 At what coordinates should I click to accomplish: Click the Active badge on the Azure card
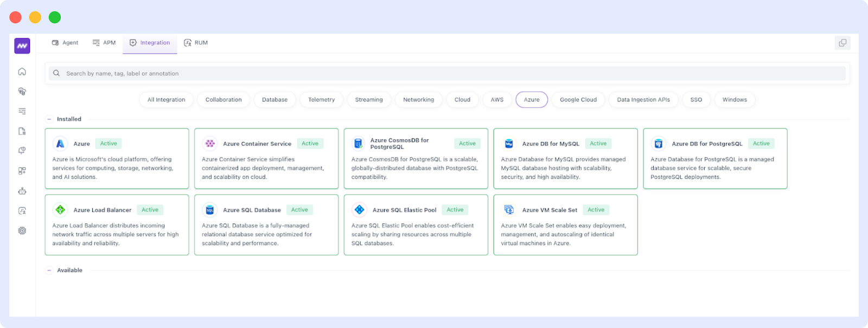pyautogui.click(x=108, y=144)
